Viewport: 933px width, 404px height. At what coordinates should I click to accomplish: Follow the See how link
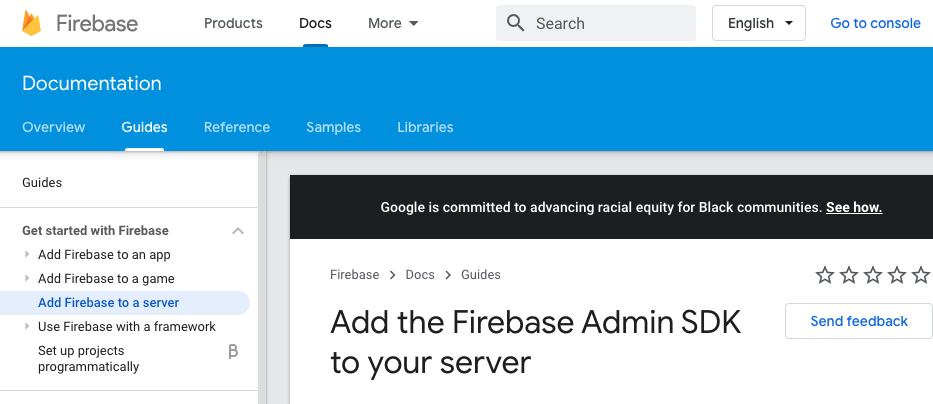pos(854,208)
